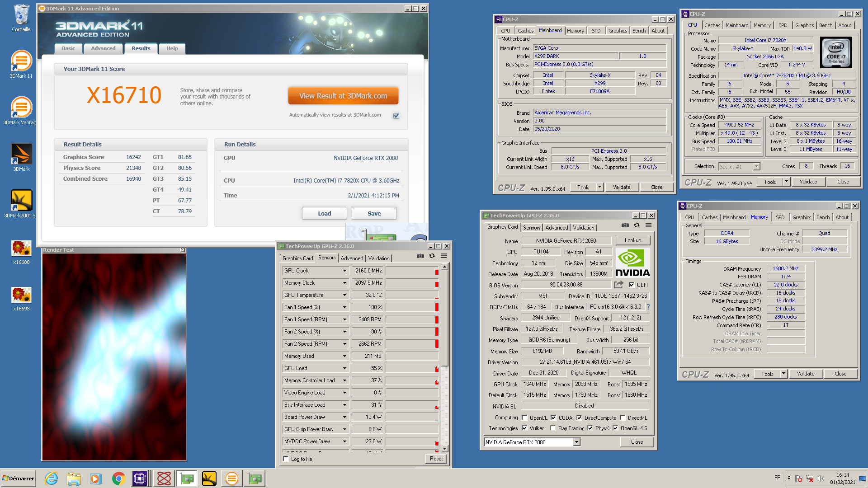Open the x16680 image file on desktop
This screenshot has width=868, height=488.
[x=21, y=252]
